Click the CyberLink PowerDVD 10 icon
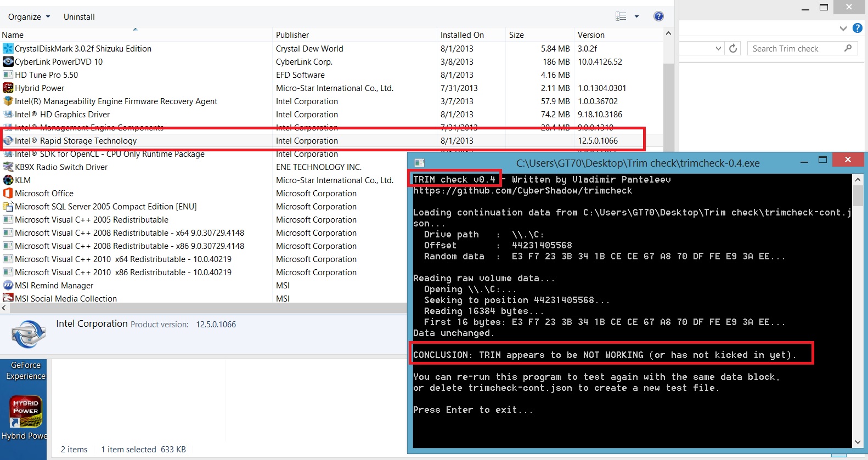 click(x=8, y=62)
